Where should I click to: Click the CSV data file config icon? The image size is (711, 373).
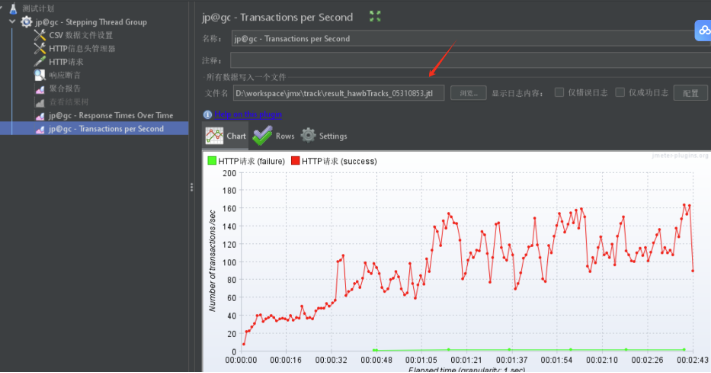40,35
